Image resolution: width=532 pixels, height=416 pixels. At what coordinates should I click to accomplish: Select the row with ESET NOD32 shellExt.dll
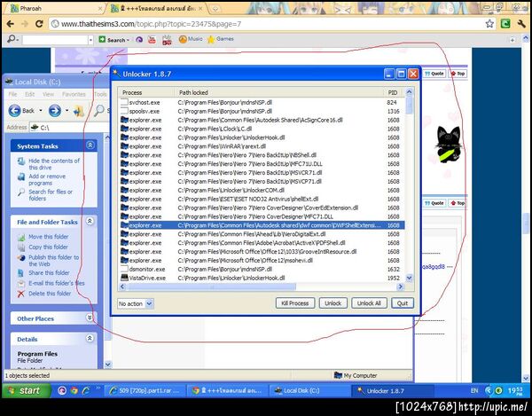click(x=262, y=199)
